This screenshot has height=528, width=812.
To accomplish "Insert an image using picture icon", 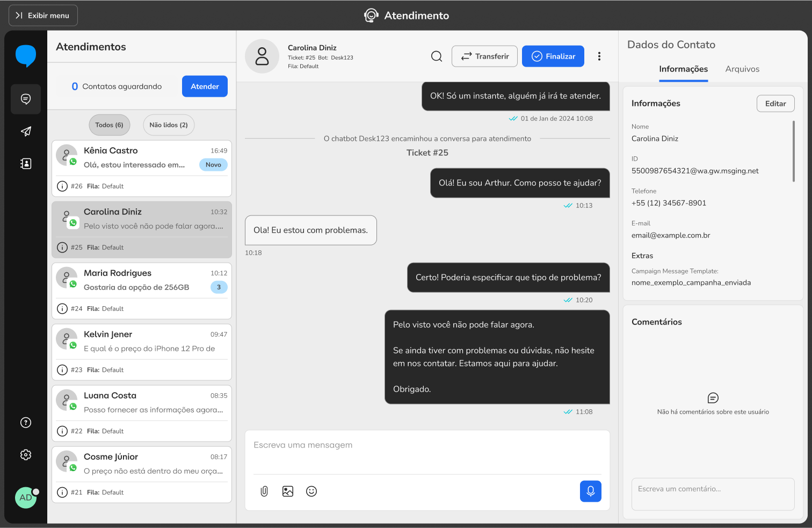I will 288,491.
